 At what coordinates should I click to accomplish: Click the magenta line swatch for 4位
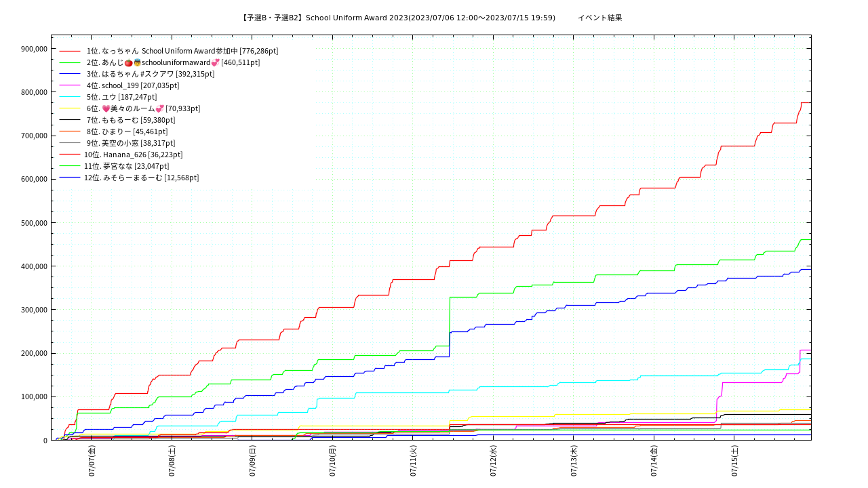coord(70,85)
